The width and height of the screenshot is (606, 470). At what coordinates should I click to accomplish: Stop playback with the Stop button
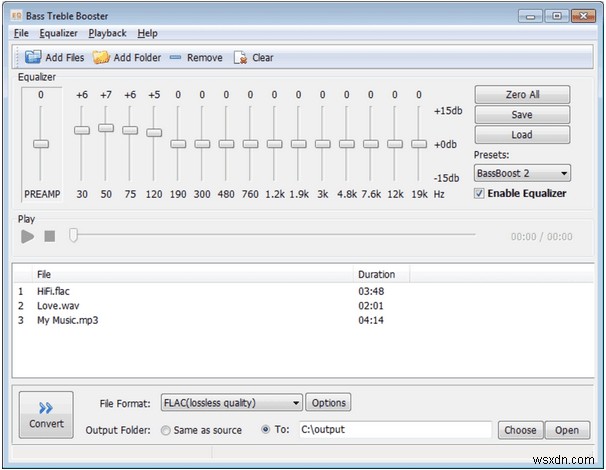49,236
